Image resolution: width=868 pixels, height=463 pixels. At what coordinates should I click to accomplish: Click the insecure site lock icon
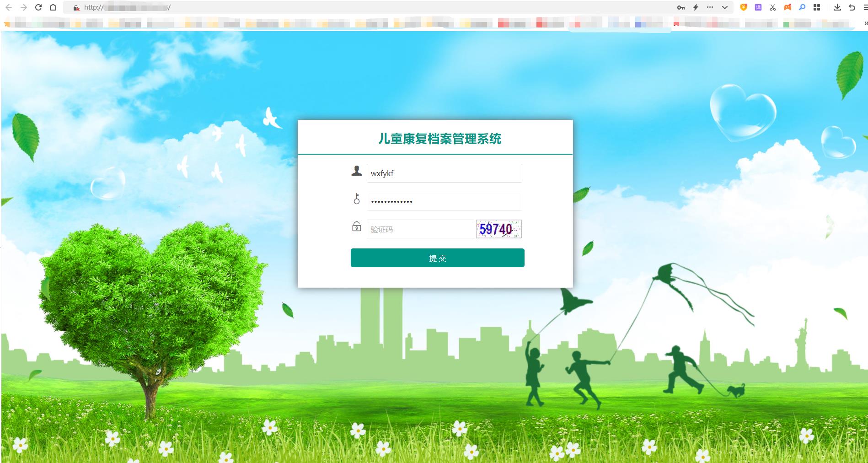pos(76,8)
